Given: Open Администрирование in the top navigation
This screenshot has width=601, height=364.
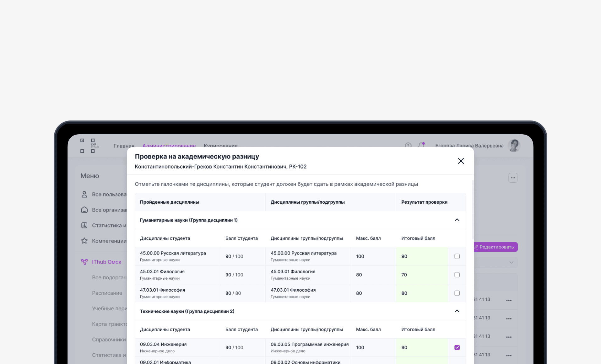Looking at the screenshot, I should pos(169,146).
